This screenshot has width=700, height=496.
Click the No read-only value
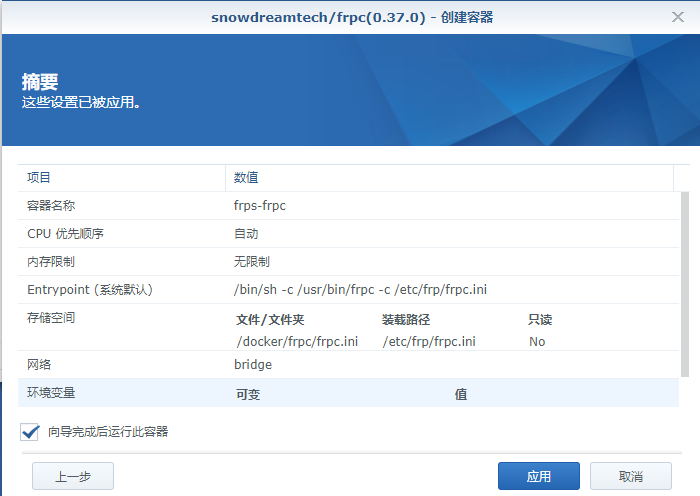click(x=537, y=342)
